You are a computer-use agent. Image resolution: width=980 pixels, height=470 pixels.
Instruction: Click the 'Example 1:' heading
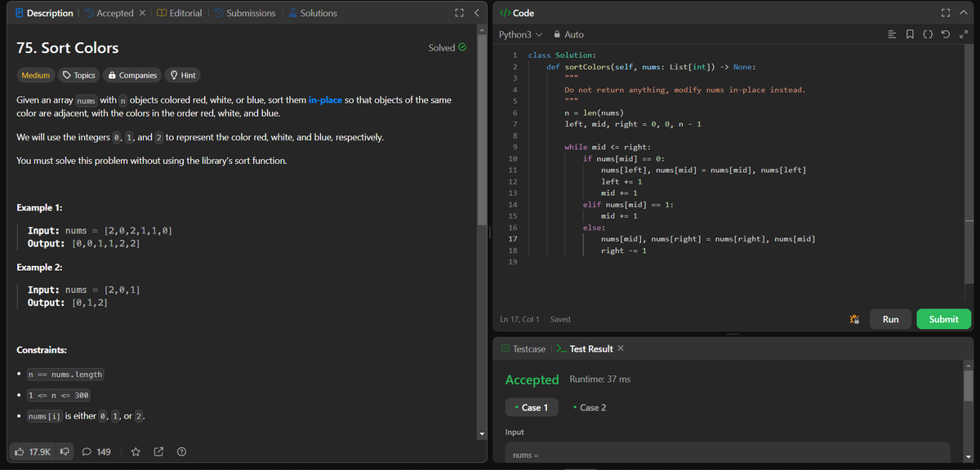(x=39, y=208)
